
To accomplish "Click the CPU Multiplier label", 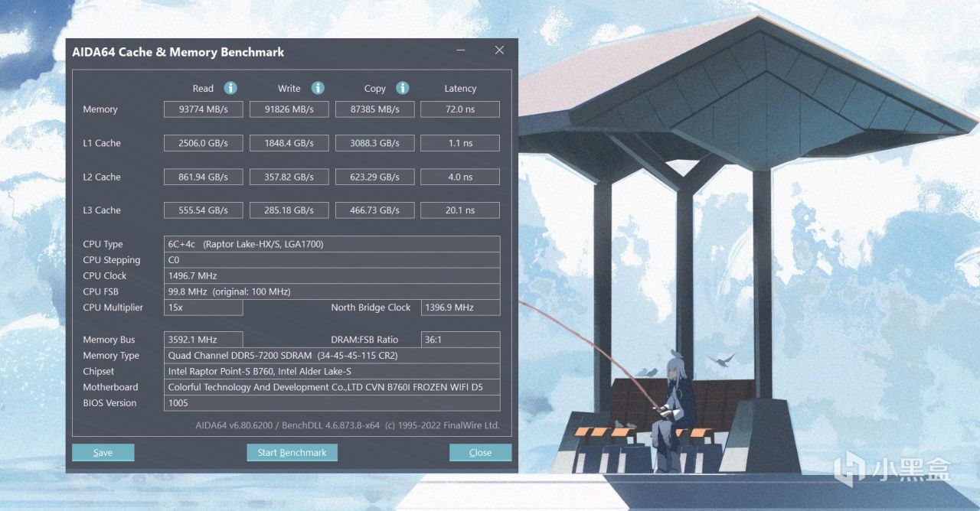I will coord(113,308).
